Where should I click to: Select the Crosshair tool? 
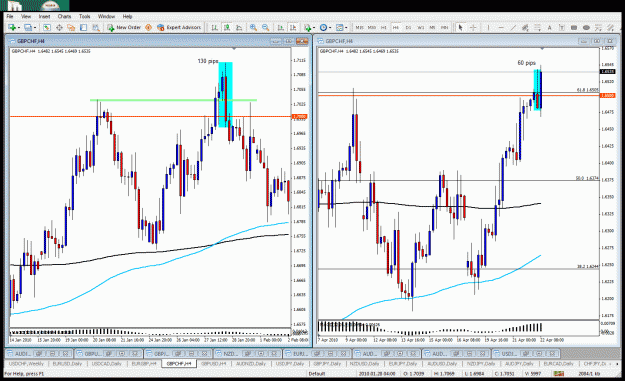pos(473,27)
